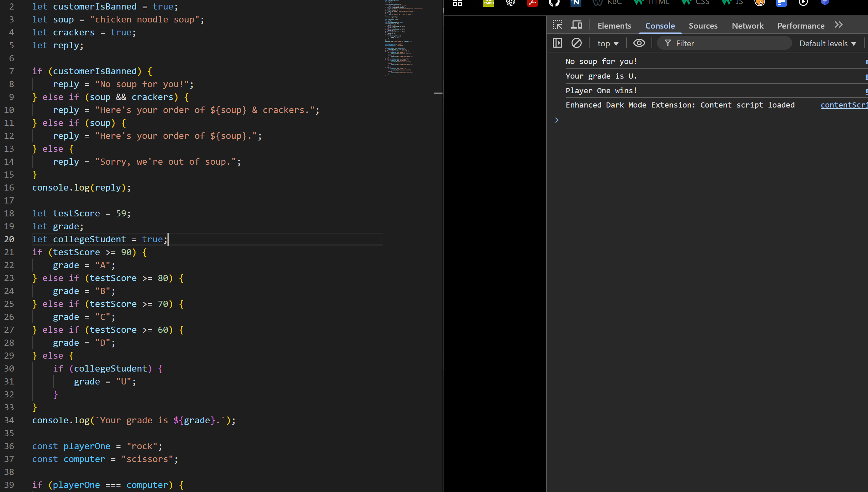Viewport: 868px width, 492px height.
Task: Switch to the Elements tab
Action: 614,26
